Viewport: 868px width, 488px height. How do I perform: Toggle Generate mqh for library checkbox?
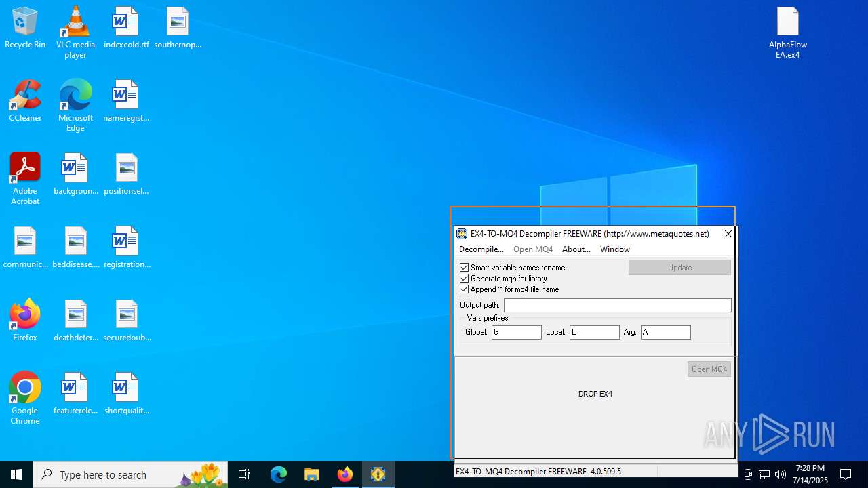(465, 279)
